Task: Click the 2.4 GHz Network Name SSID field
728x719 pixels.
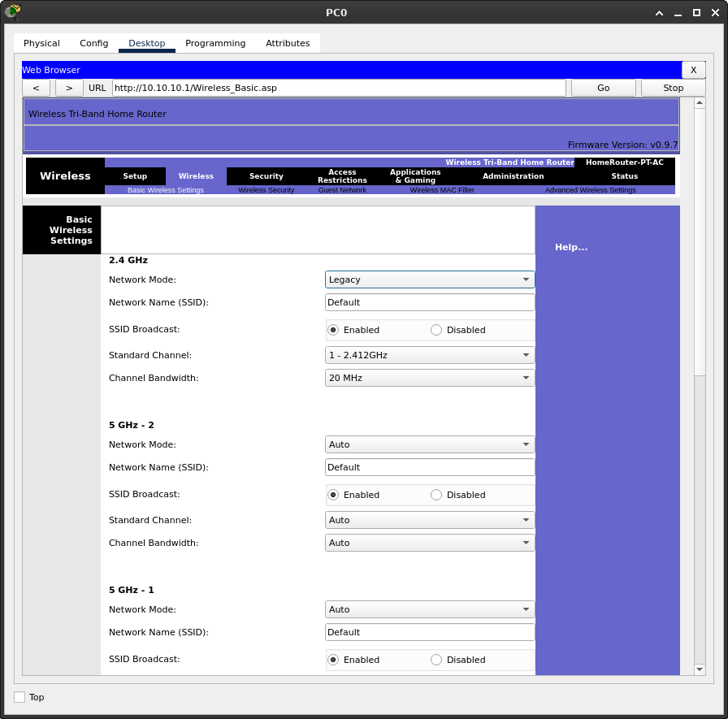Action: click(430, 302)
